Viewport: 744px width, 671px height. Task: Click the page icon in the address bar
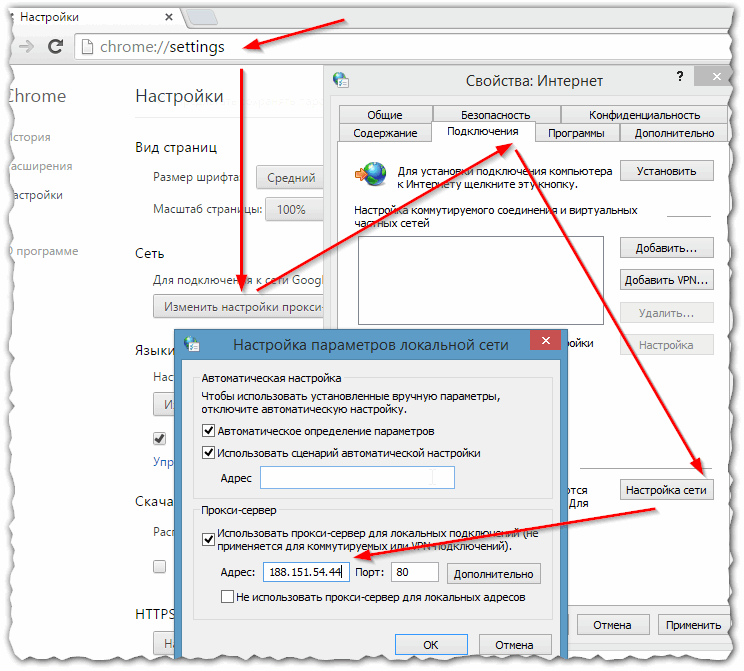pyautogui.click(x=87, y=47)
